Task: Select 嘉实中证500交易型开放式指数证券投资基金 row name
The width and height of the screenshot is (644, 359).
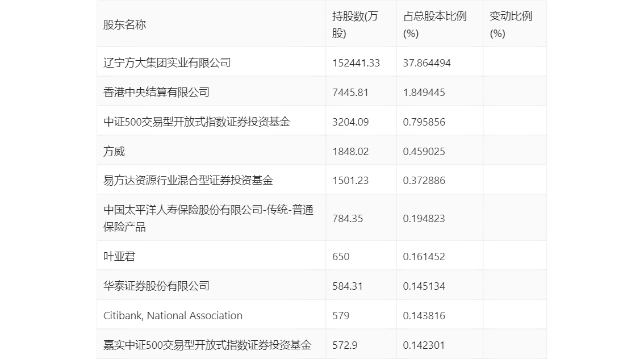Action: [207, 345]
